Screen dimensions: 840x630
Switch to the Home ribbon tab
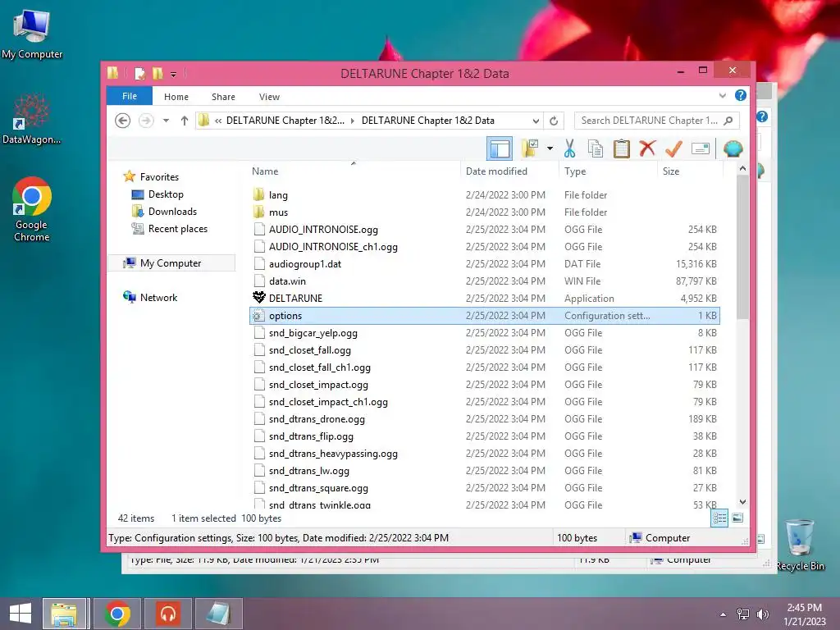click(x=176, y=97)
